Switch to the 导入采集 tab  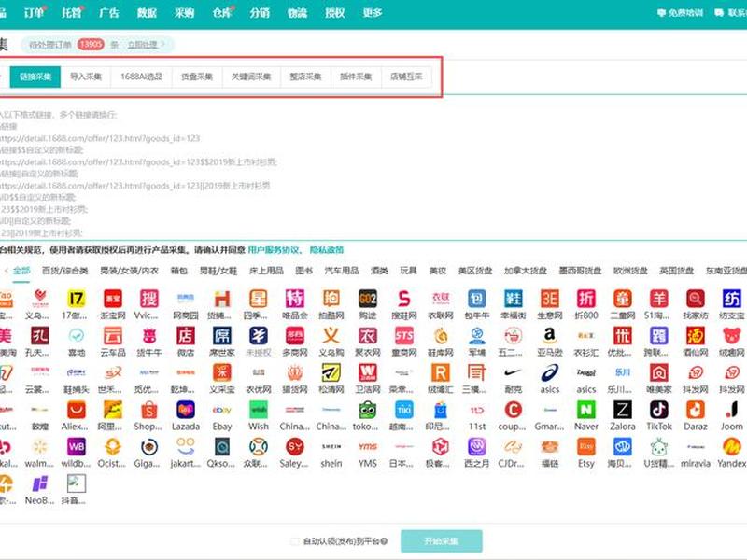[x=86, y=77]
